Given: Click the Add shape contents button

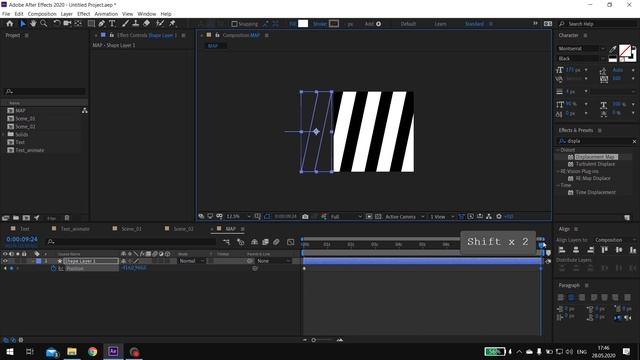Looking at the screenshot, I should [x=378, y=24].
